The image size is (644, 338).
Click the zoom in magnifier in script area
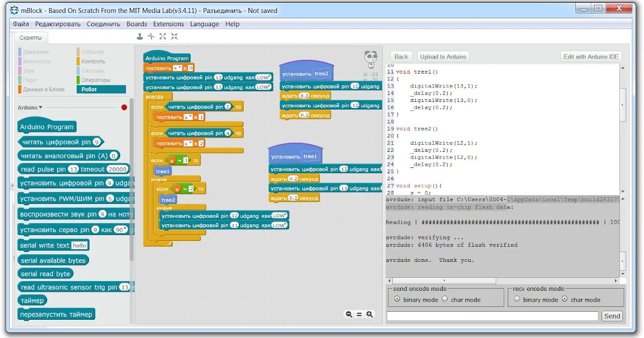(369, 314)
